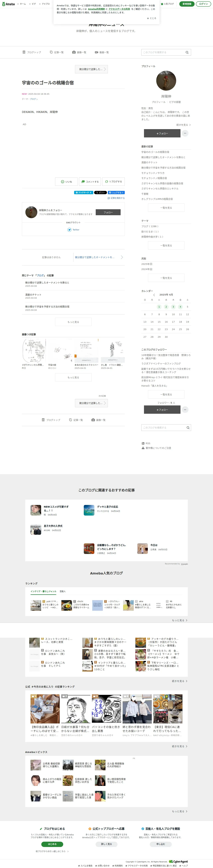This screenshot has height=868, width=213.
Task: Open the top 画像一覧 navigation item
Action: [x=79, y=52]
